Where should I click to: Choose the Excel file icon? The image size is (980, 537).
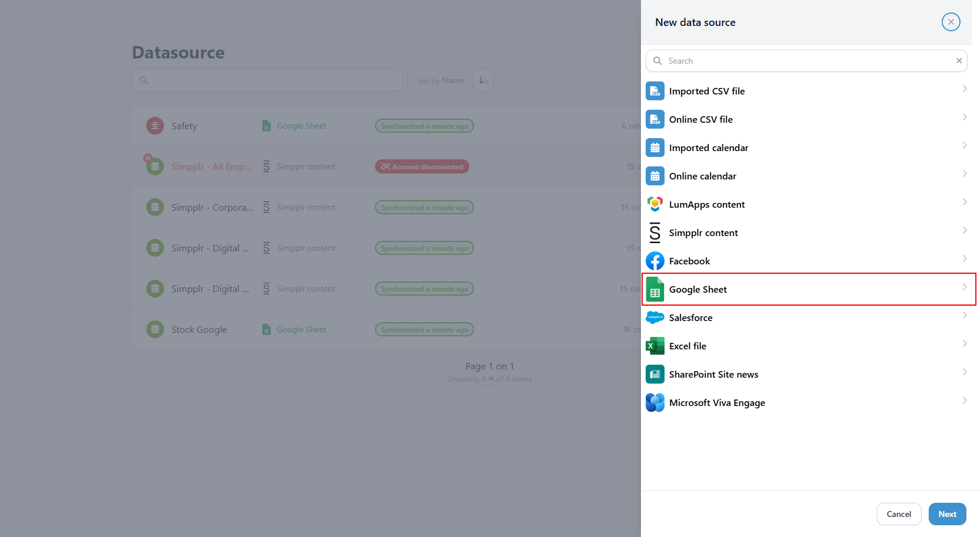655,346
